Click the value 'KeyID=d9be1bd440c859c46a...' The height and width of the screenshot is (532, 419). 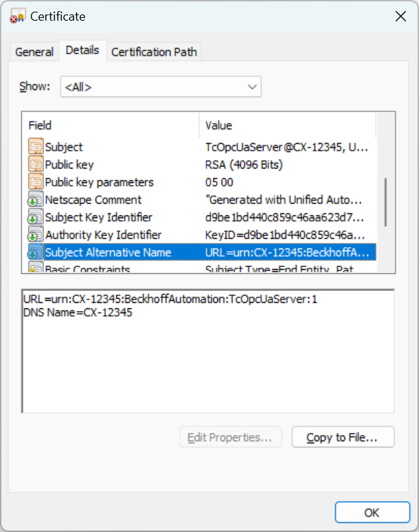pos(285,235)
